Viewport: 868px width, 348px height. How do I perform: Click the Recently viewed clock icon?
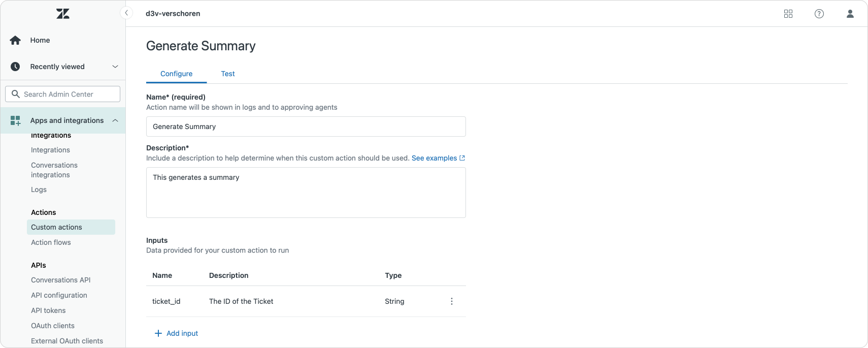click(x=15, y=67)
